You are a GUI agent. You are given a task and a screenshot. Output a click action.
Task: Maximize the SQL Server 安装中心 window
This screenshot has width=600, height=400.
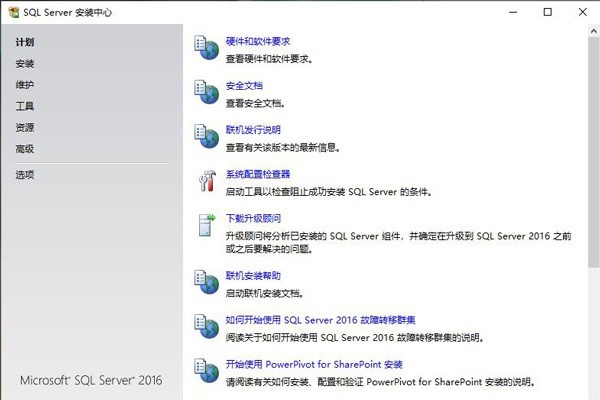tap(548, 12)
